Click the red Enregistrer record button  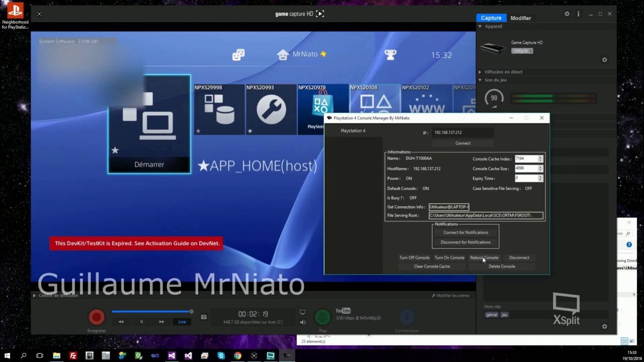click(97, 317)
